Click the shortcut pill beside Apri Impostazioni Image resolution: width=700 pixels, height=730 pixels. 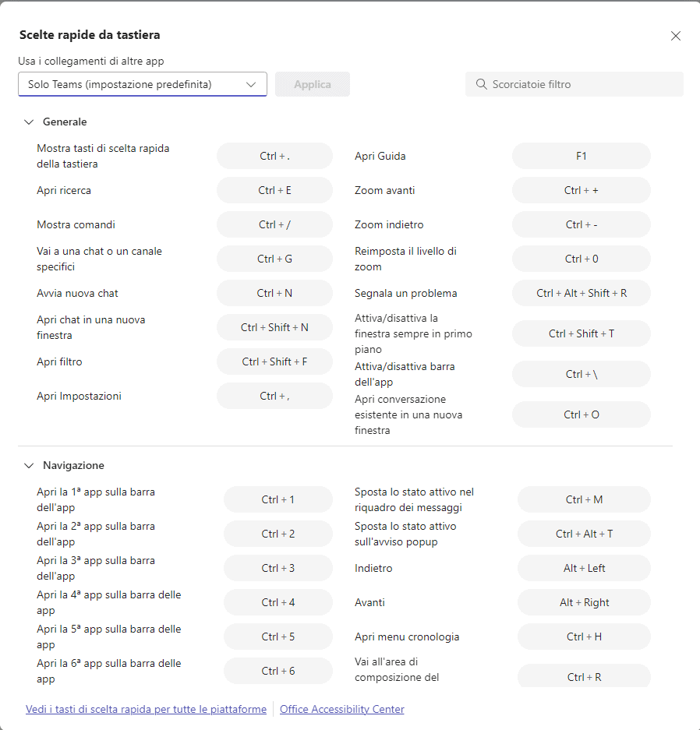tap(275, 397)
